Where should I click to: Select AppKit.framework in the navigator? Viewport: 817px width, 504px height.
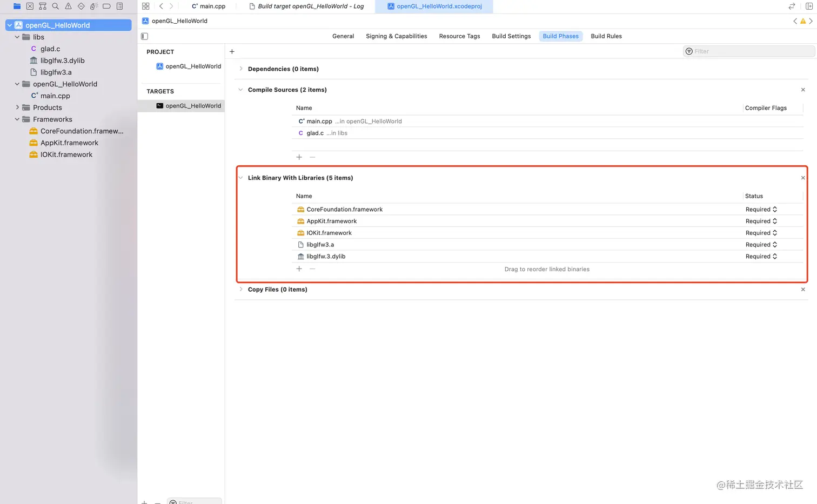(x=69, y=143)
